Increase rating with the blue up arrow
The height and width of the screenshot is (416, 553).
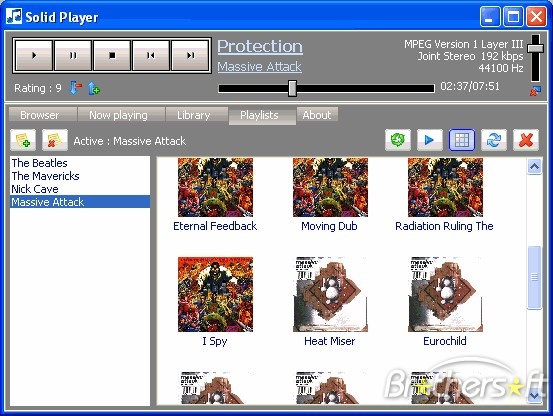(93, 88)
